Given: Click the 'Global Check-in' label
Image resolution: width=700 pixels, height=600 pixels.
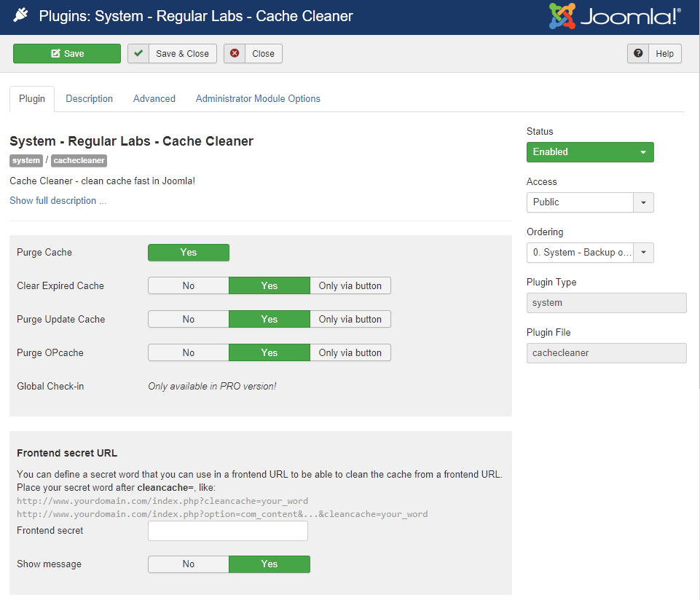Looking at the screenshot, I should (x=50, y=386).
